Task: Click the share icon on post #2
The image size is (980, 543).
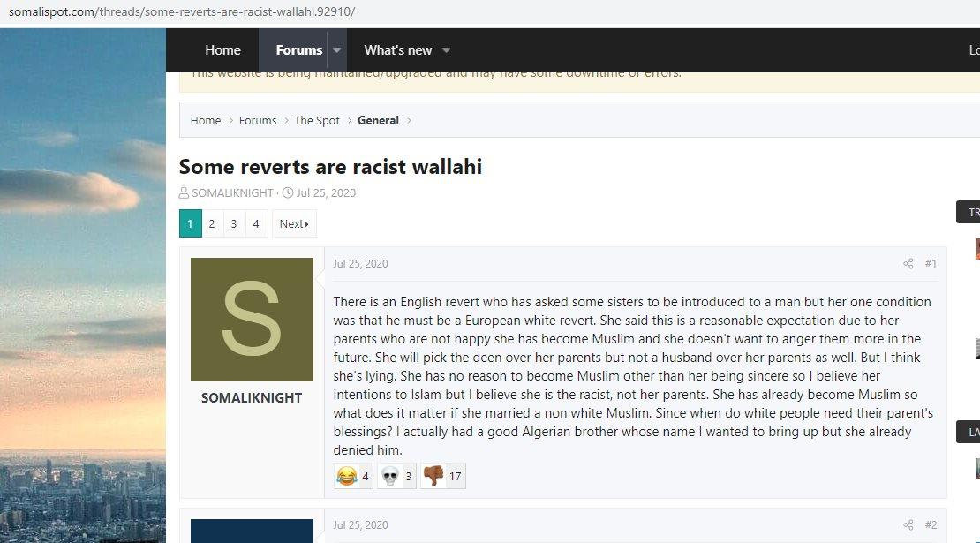Action: point(908,524)
